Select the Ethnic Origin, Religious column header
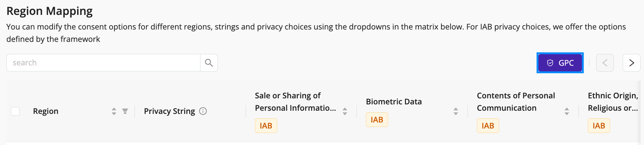644x145 pixels. point(613,102)
